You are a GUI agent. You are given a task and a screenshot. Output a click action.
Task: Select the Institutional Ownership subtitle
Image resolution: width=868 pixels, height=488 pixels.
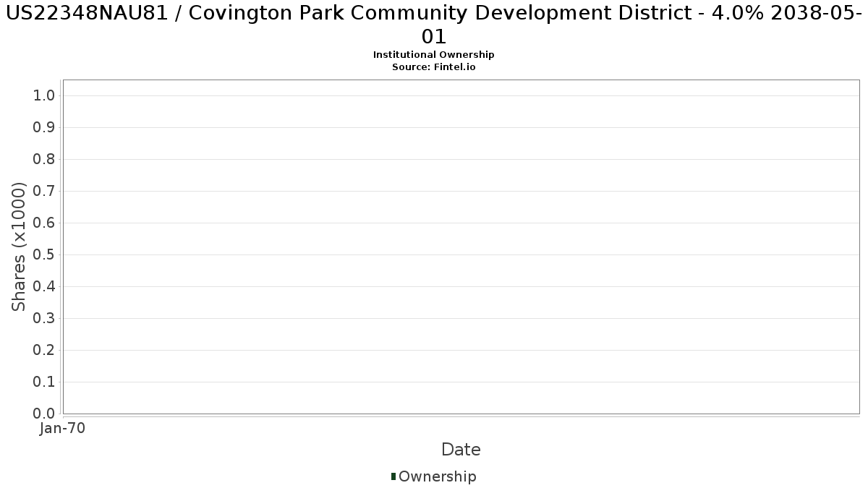point(434,55)
